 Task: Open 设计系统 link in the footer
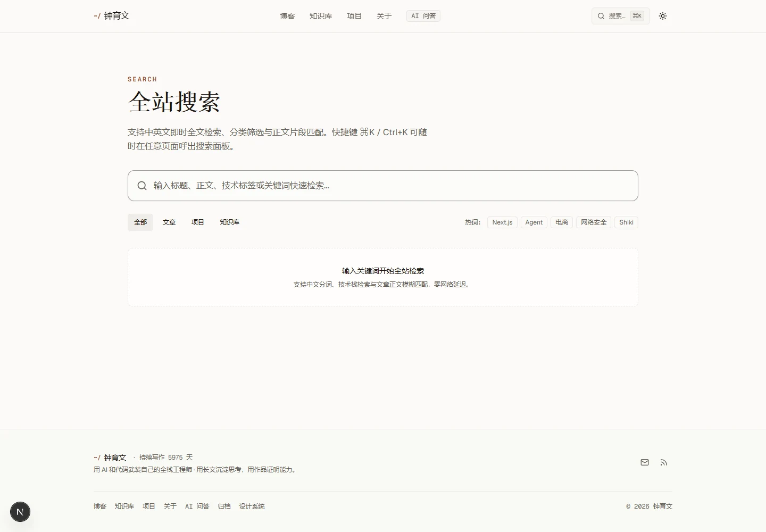click(252, 506)
